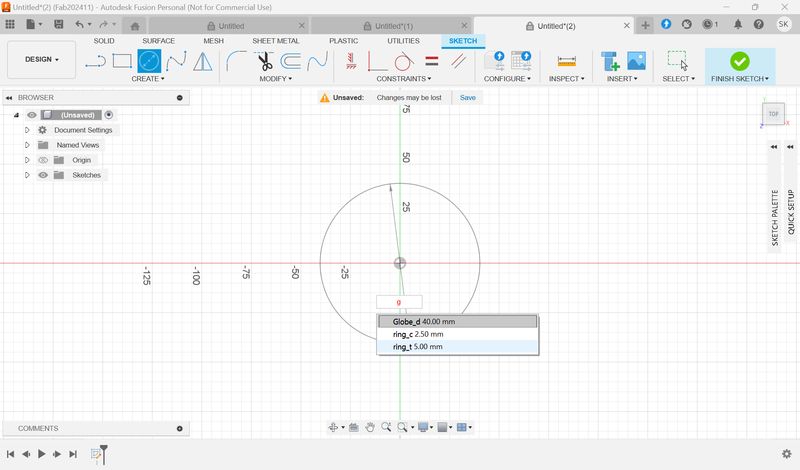Select the Offset tool in Modify
800x470 pixels.
[290, 61]
